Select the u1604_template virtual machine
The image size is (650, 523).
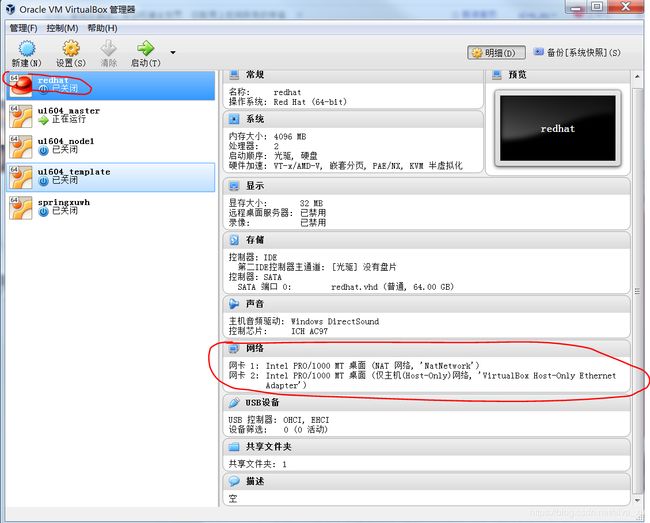[x=111, y=177]
